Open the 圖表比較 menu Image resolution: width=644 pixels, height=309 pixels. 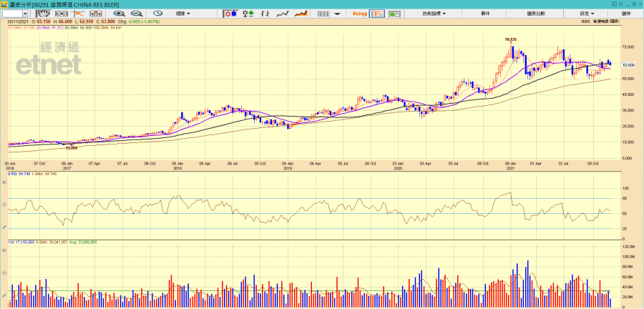[535, 14]
